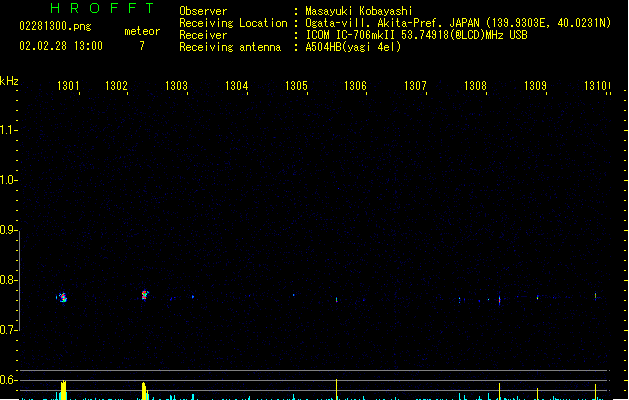The height and width of the screenshot is (400, 629).
Task: Click the yellow power spike near 1310
Action: coord(595,392)
